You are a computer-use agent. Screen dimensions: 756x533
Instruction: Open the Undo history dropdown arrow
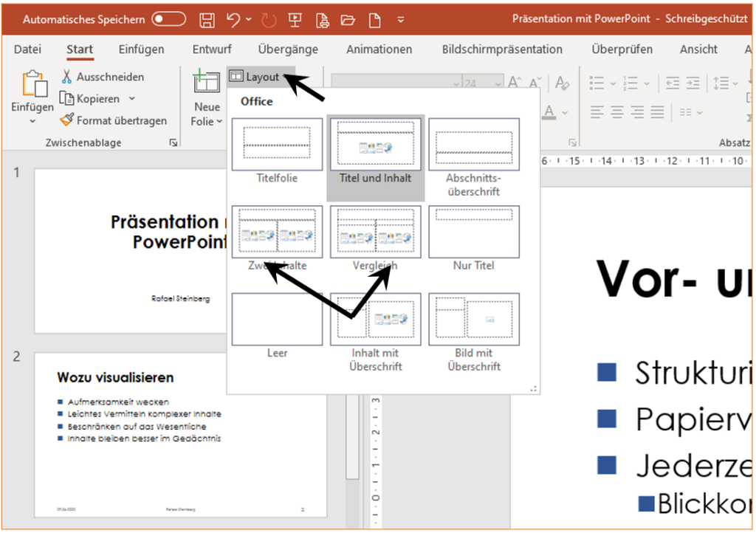click(249, 19)
